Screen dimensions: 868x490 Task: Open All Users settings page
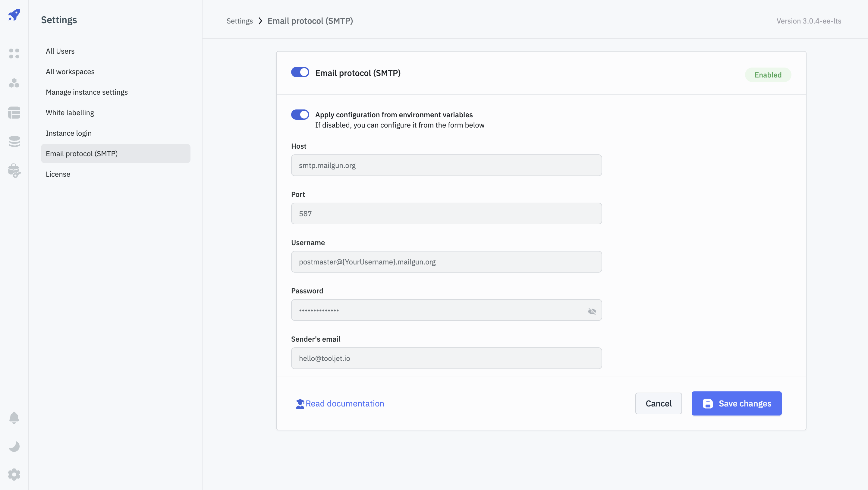click(60, 51)
